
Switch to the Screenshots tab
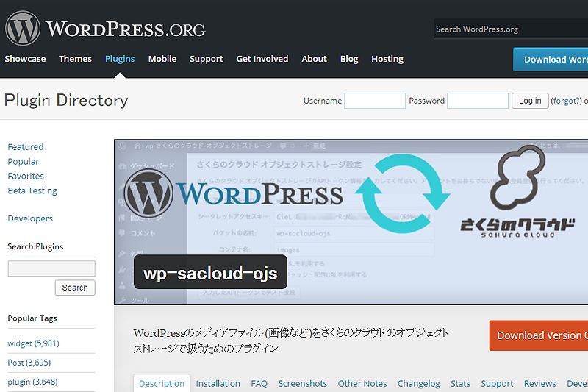click(303, 384)
